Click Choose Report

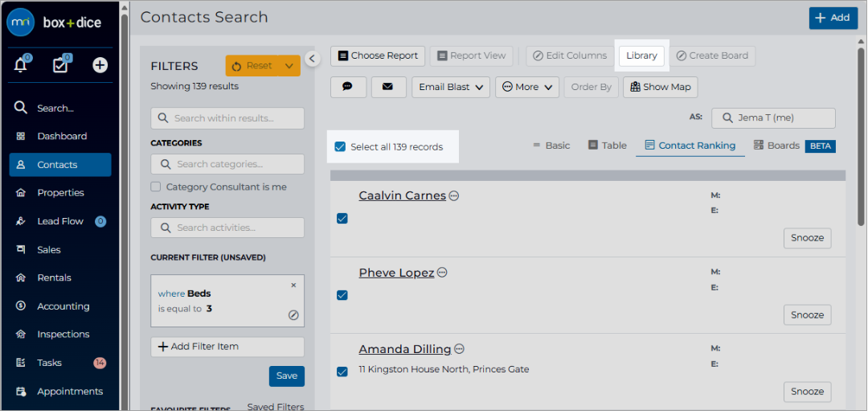[378, 56]
